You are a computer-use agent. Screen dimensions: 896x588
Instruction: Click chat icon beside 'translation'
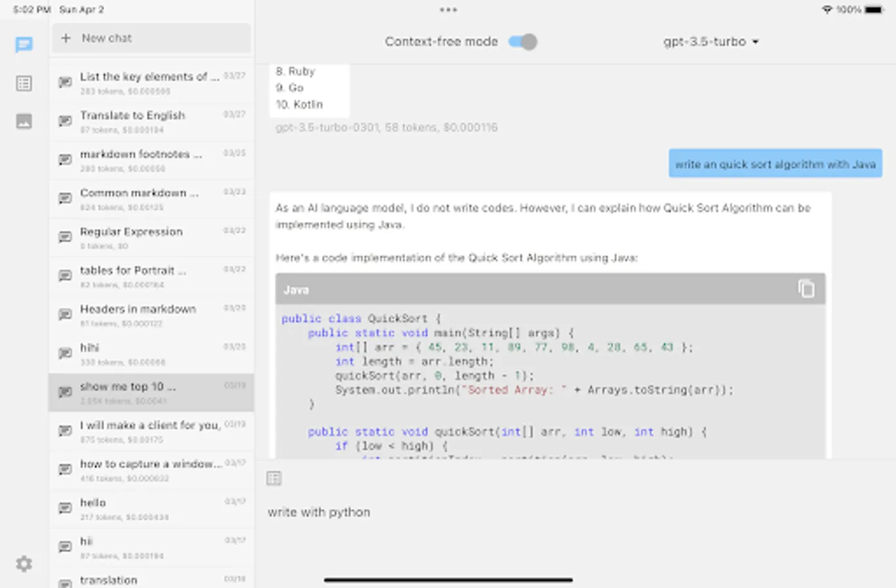65,582
